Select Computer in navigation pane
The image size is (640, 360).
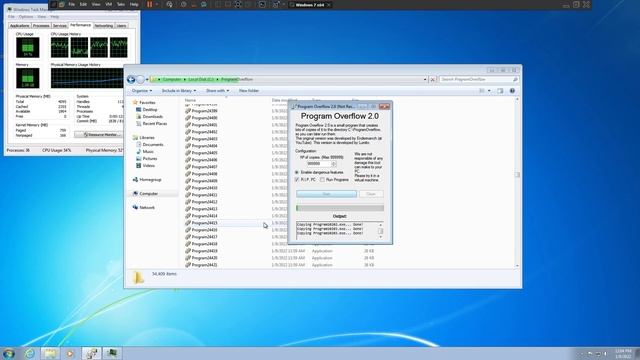click(145, 193)
